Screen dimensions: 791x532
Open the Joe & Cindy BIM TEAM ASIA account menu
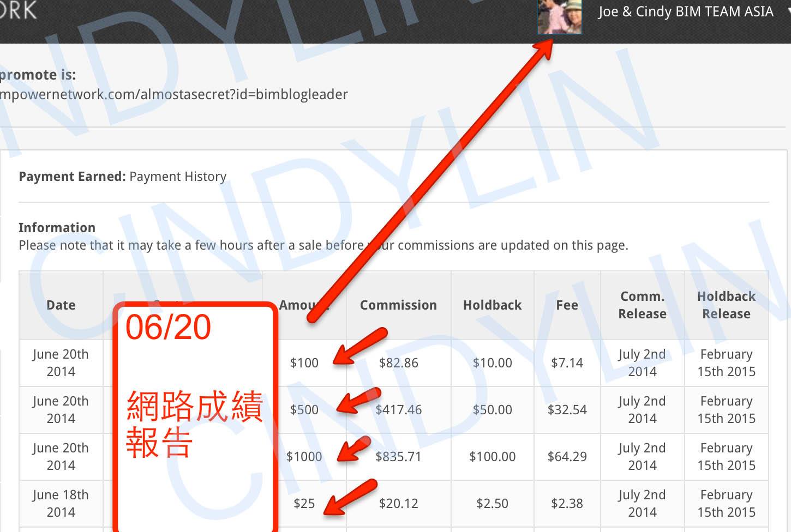point(685,12)
